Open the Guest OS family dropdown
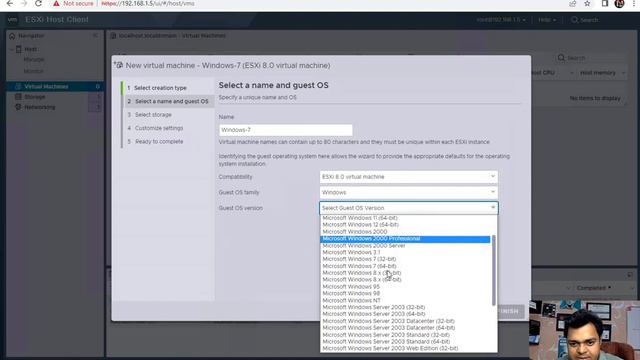This screenshot has width=640, height=360. coord(409,192)
